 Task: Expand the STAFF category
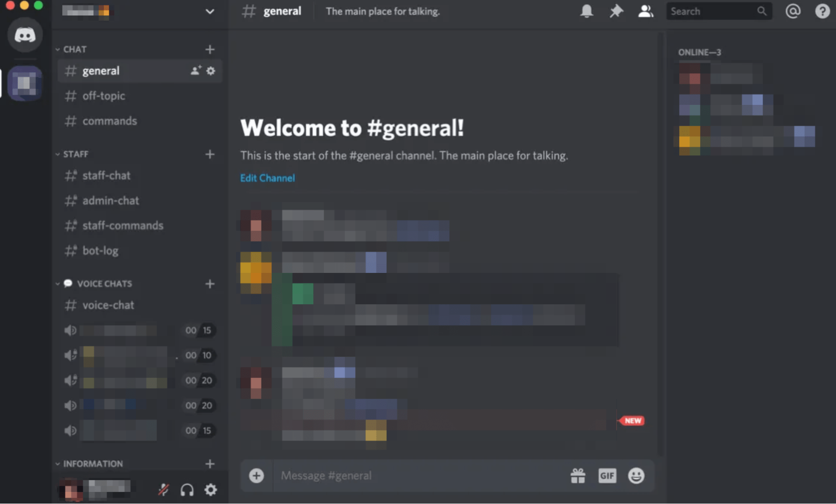[57, 154]
